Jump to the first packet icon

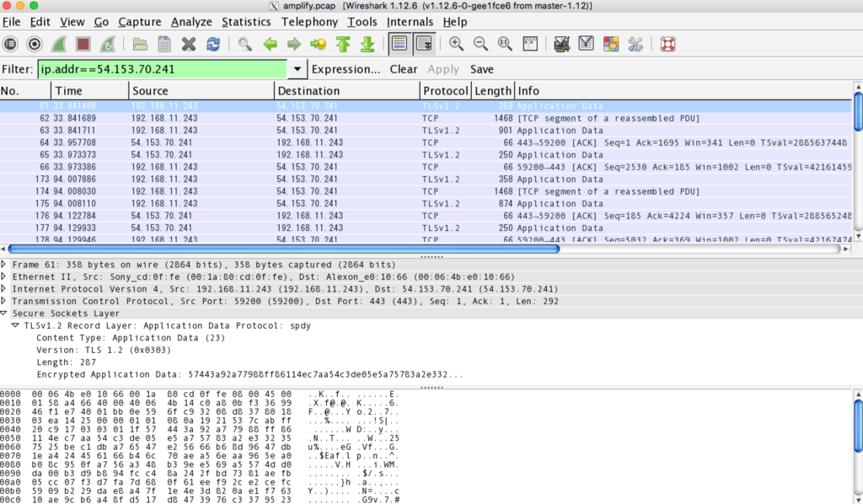343,44
